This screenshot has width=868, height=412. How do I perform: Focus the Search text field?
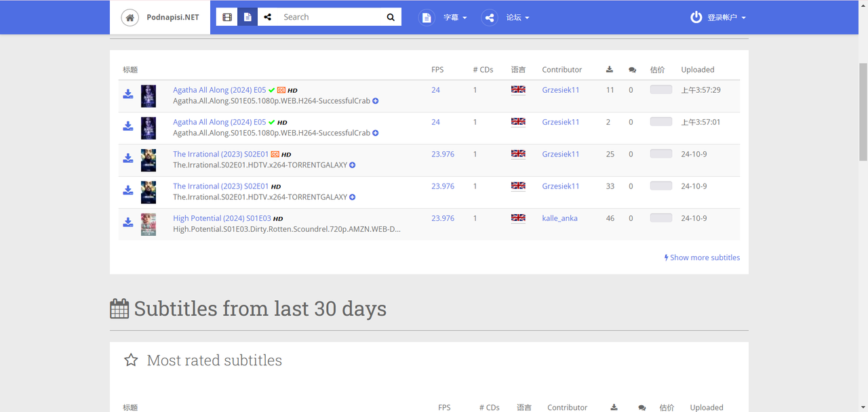330,18
